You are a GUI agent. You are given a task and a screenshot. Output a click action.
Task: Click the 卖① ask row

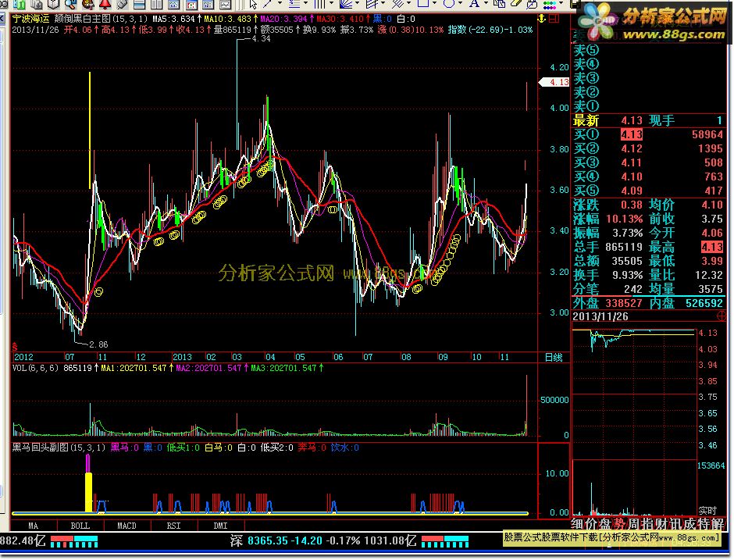pos(649,106)
